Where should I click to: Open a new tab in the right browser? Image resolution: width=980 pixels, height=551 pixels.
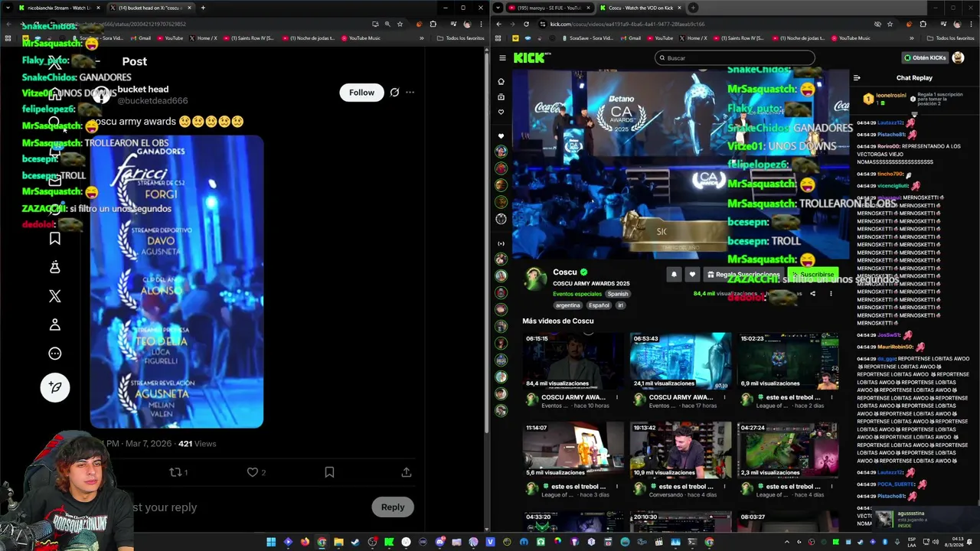click(693, 8)
